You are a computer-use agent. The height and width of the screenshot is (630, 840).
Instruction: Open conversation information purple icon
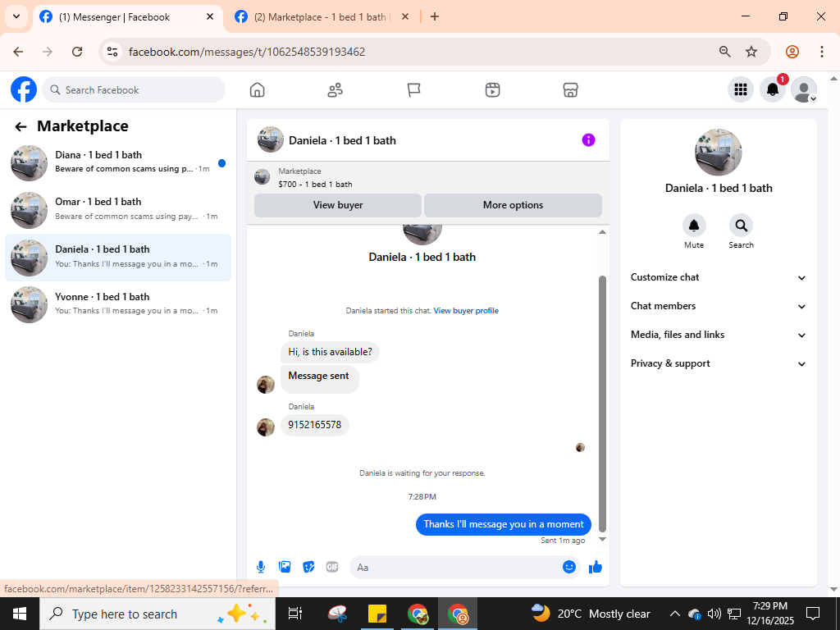(588, 140)
